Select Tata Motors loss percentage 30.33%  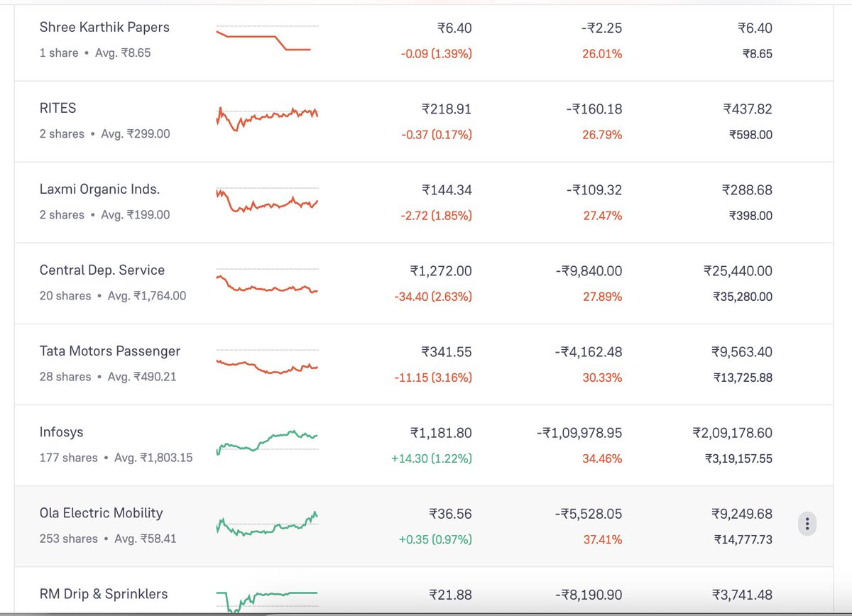tap(603, 378)
